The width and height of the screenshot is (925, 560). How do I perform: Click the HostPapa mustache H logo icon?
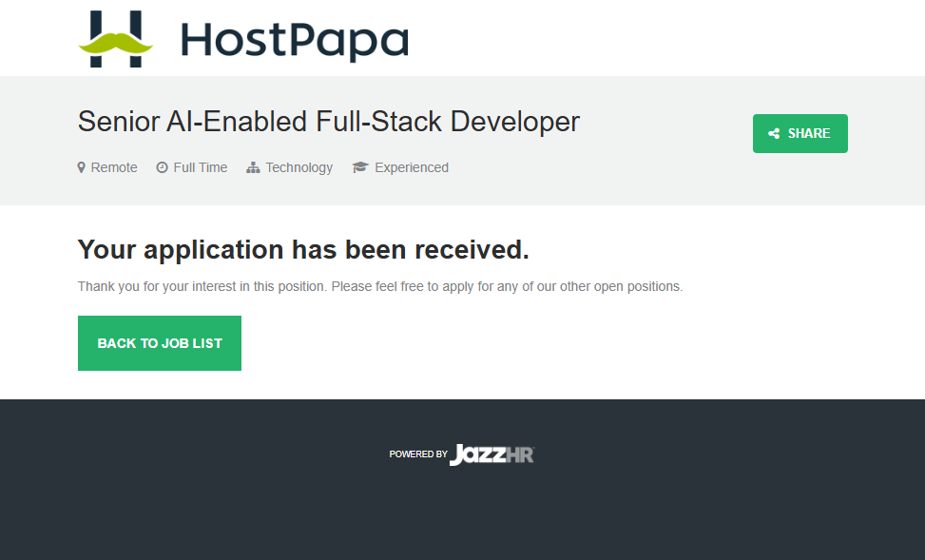[115, 40]
